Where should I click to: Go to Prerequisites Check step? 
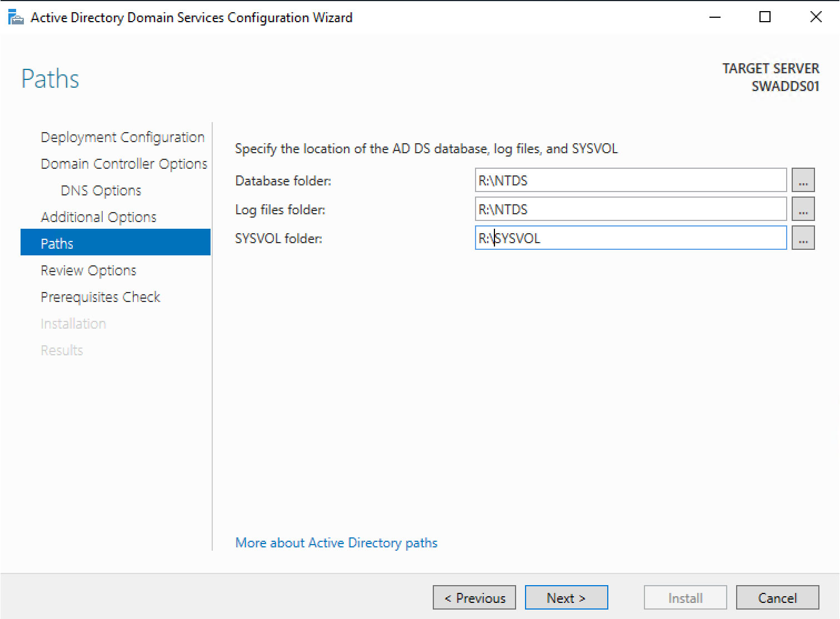[x=101, y=297]
